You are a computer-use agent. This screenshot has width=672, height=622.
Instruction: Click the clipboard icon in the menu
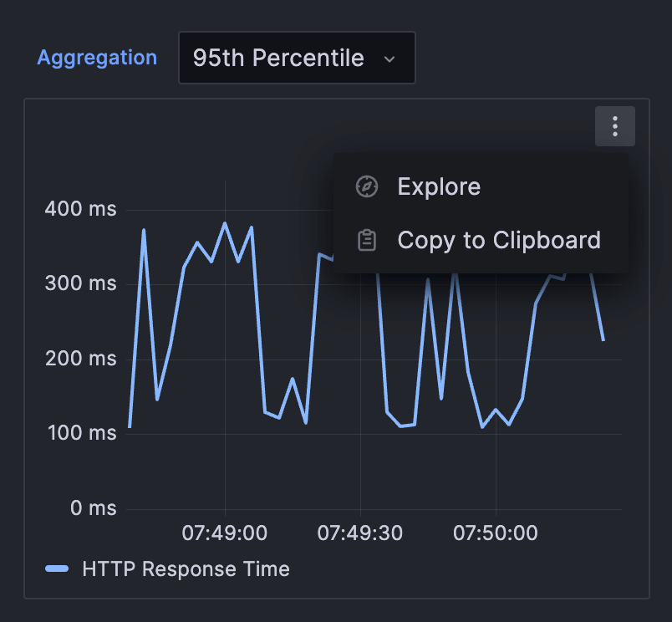[366, 240]
